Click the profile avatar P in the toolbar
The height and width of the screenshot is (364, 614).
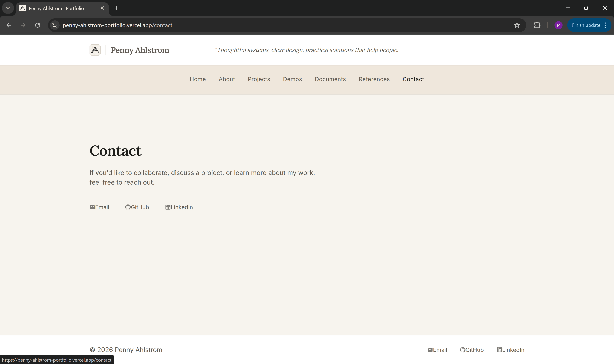(559, 25)
